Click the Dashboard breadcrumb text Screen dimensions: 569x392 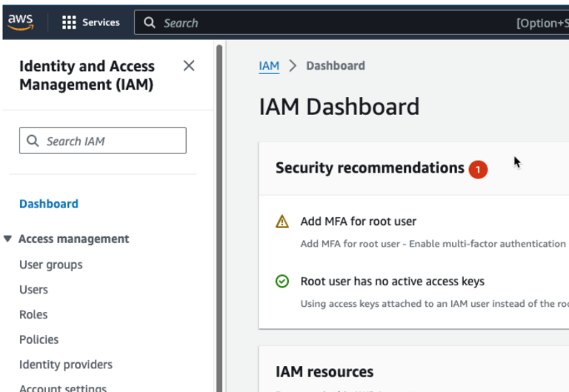click(336, 66)
